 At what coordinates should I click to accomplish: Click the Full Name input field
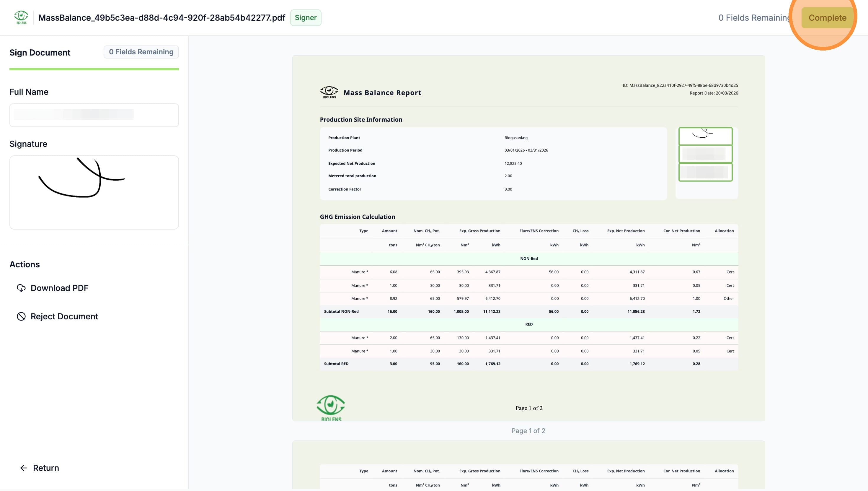pyautogui.click(x=94, y=115)
